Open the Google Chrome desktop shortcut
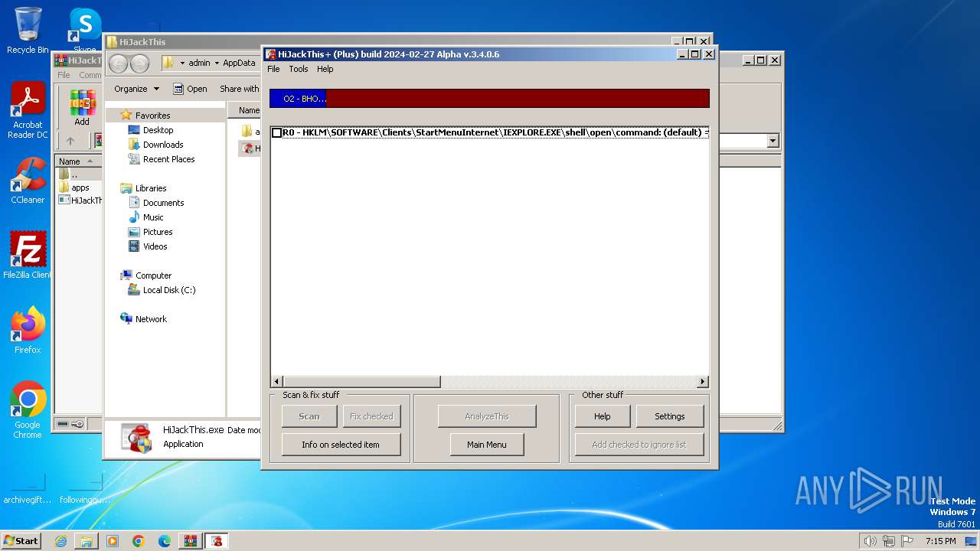 click(28, 409)
